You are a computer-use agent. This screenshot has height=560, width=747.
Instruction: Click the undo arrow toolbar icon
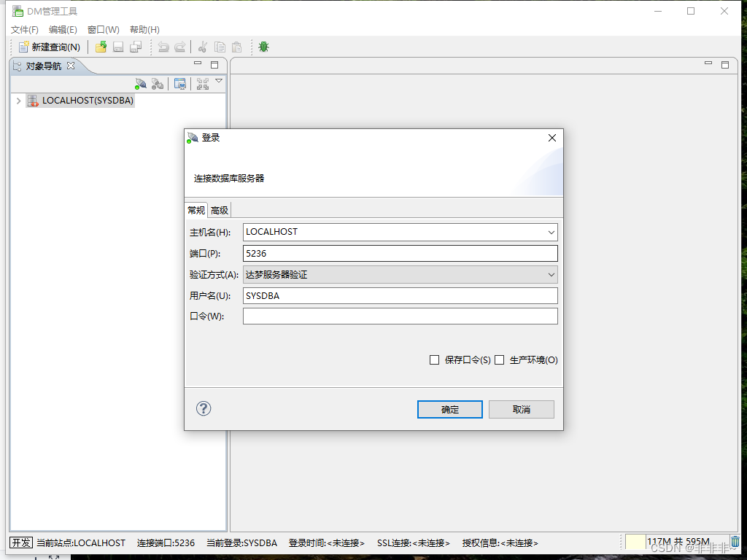(163, 47)
